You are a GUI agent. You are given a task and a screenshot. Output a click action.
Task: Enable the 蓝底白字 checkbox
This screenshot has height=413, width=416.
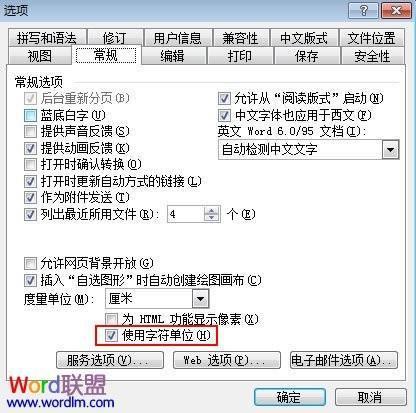tap(30, 116)
